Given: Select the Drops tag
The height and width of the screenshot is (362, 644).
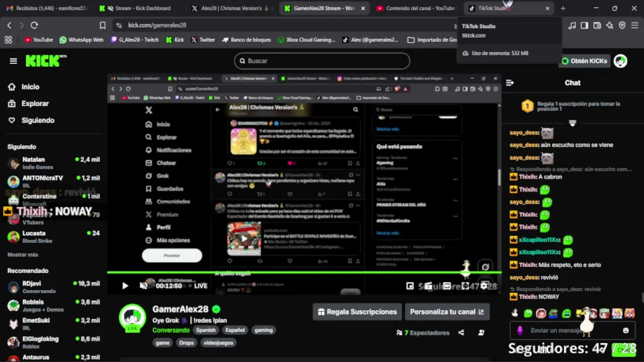Looking at the screenshot, I should pyautogui.click(x=186, y=343).
